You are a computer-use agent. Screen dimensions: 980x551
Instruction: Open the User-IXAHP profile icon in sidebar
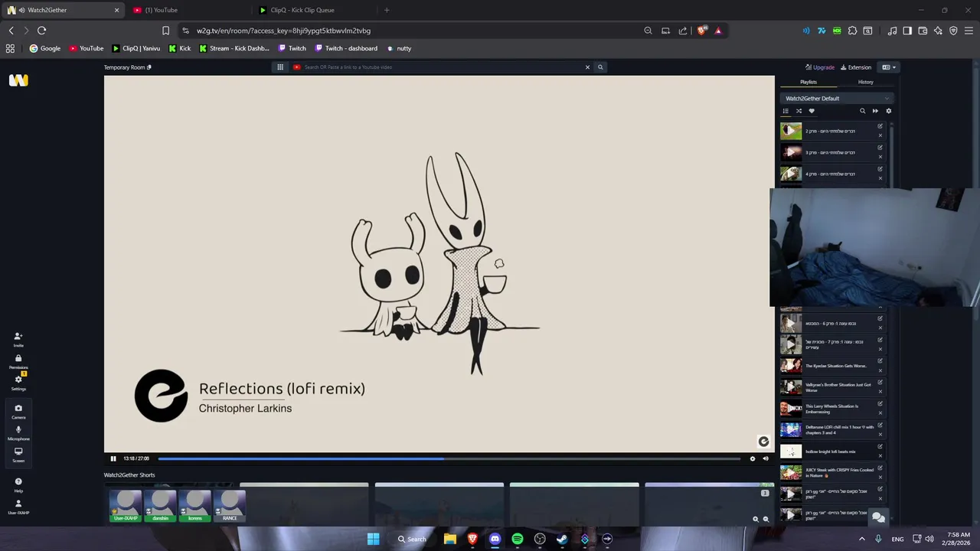(x=18, y=507)
